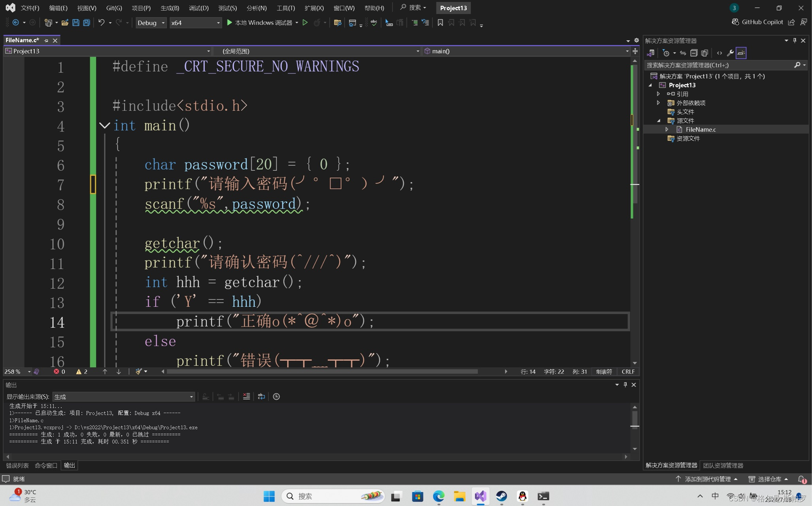Toggle word wrap in the output panel

[261, 396]
